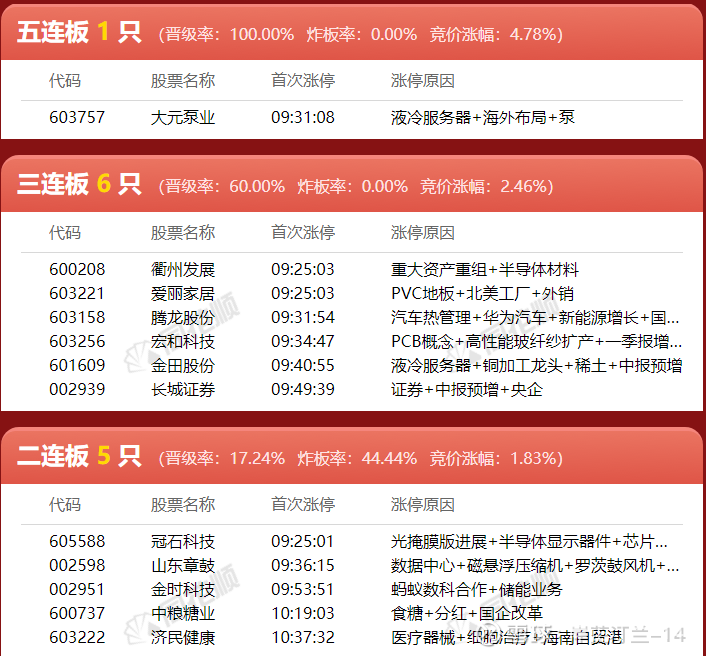Open stock name 济民健康
The image size is (706, 656).
click(x=183, y=638)
